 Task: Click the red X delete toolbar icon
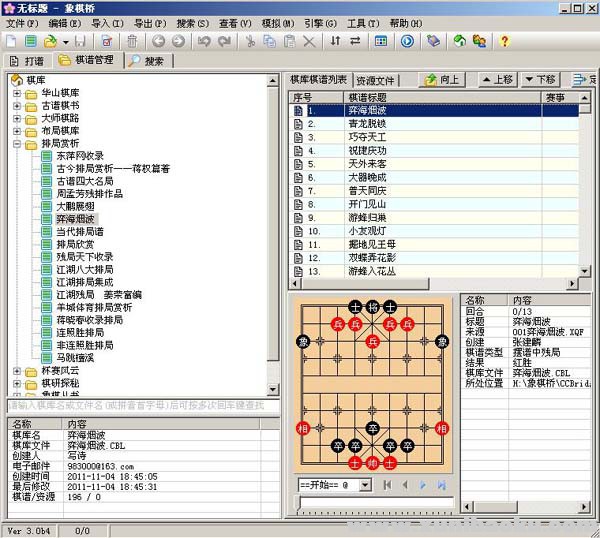309,41
